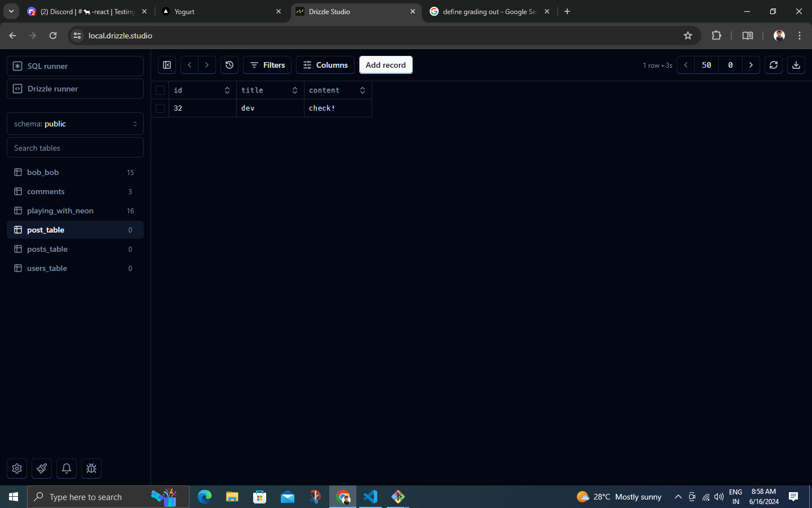Switch to the Yogurt tab
Screen dimensions: 812x508
[221, 11]
